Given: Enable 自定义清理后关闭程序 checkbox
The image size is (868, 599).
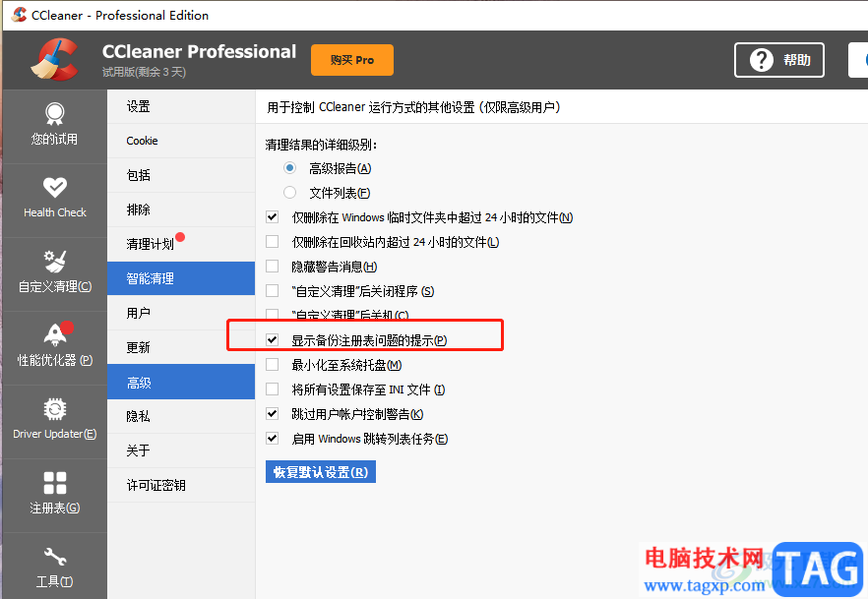Looking at the screenshot, I should click(x=273, y=291).
